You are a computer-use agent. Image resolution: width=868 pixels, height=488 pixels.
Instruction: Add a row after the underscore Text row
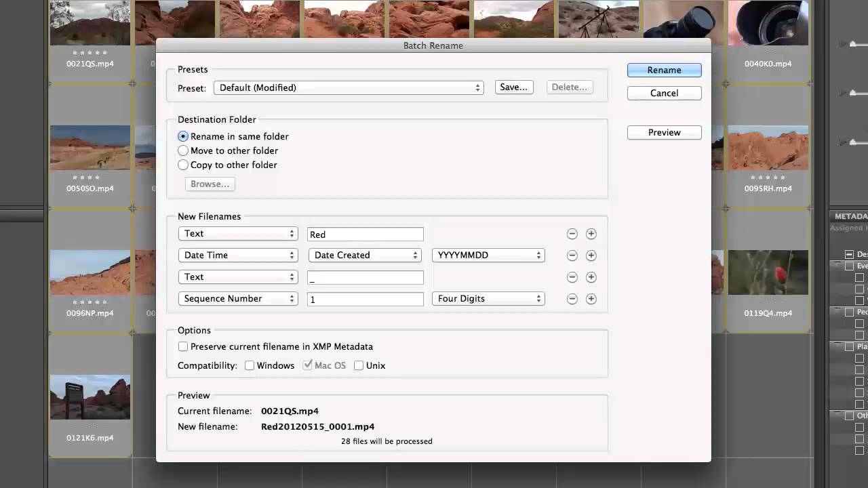pyautogui.click(x=591, y=277)
